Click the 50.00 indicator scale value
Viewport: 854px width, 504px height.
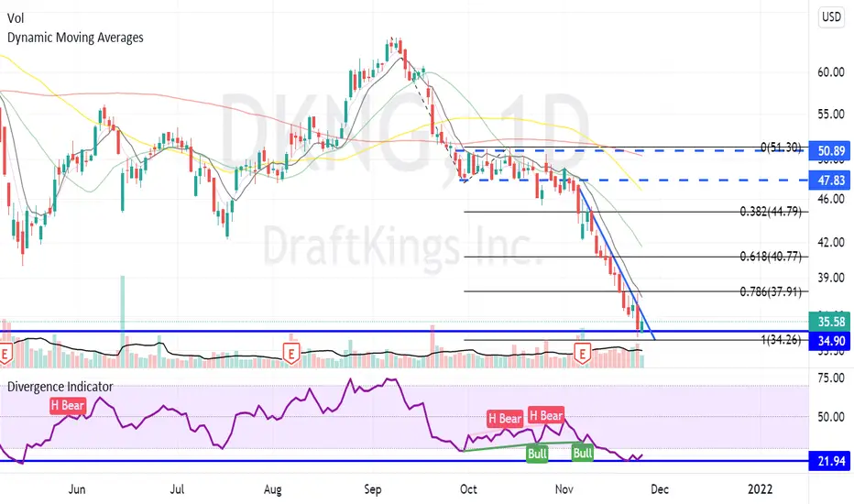coord(831,417)
